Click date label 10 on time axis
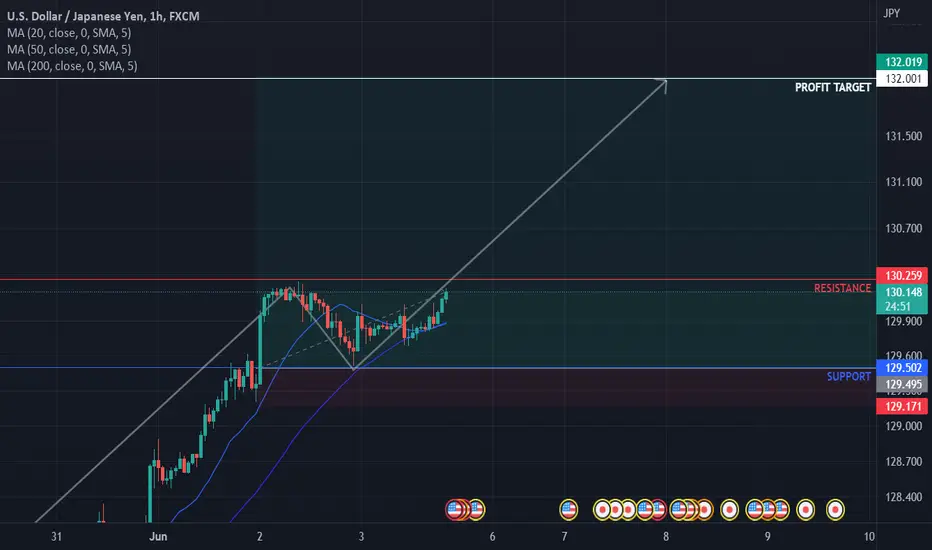The width and height of the screenshot is (932, 550). (869, 536)
